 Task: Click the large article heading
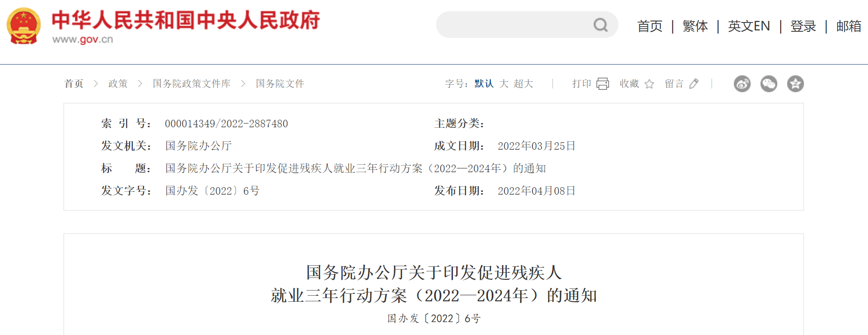[x=434, y=284]
